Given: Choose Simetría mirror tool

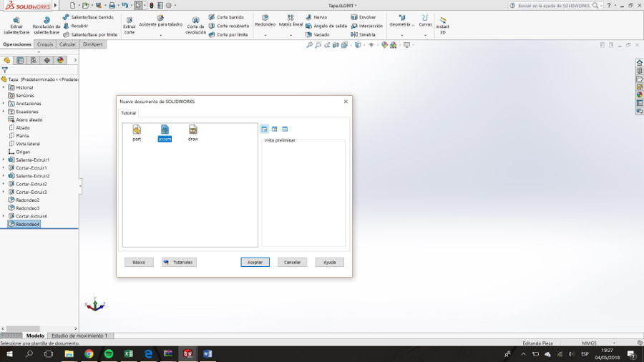Looking at the screenshot, I should (363, 34).
